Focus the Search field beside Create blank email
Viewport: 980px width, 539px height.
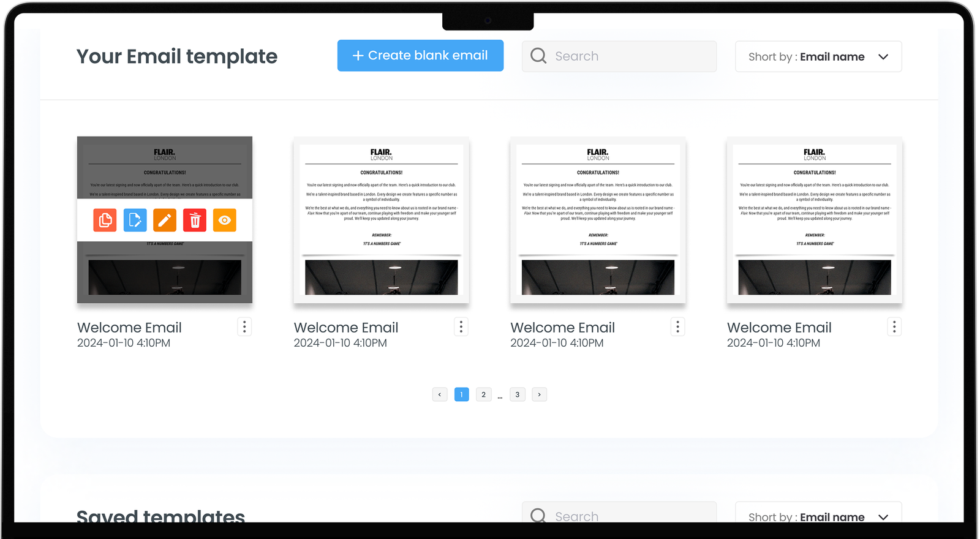tap(619, 56)
